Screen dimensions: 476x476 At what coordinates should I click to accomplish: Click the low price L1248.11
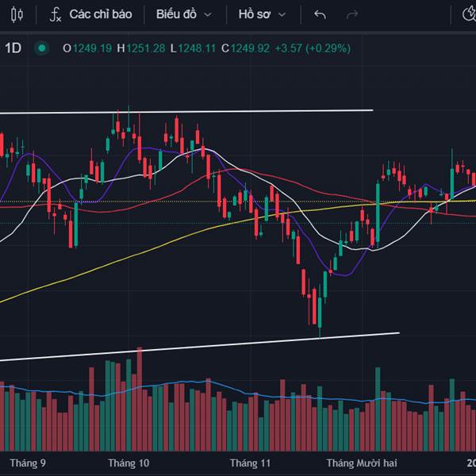[193, 48]
